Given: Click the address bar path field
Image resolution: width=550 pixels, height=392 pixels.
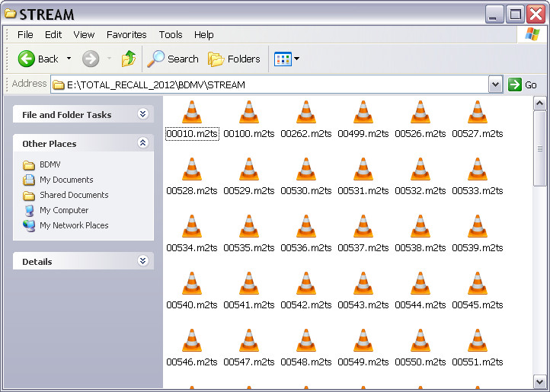Looking at the screenshot, I should pyautogui.click(x=270, y=84).
